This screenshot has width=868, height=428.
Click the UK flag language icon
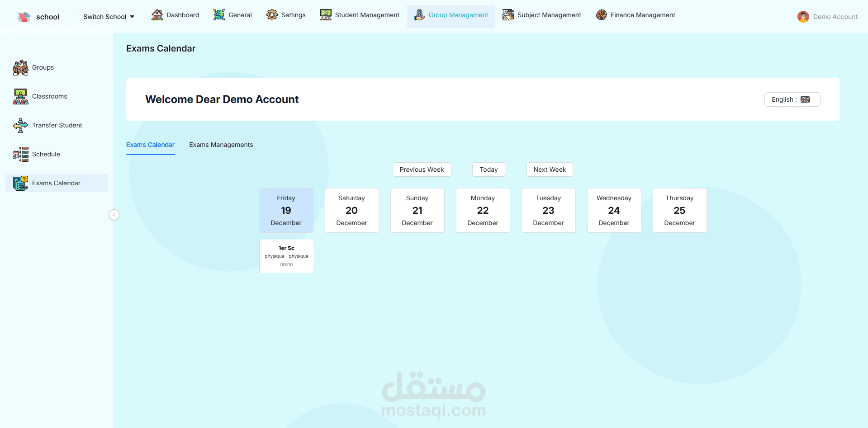(805, 99)
